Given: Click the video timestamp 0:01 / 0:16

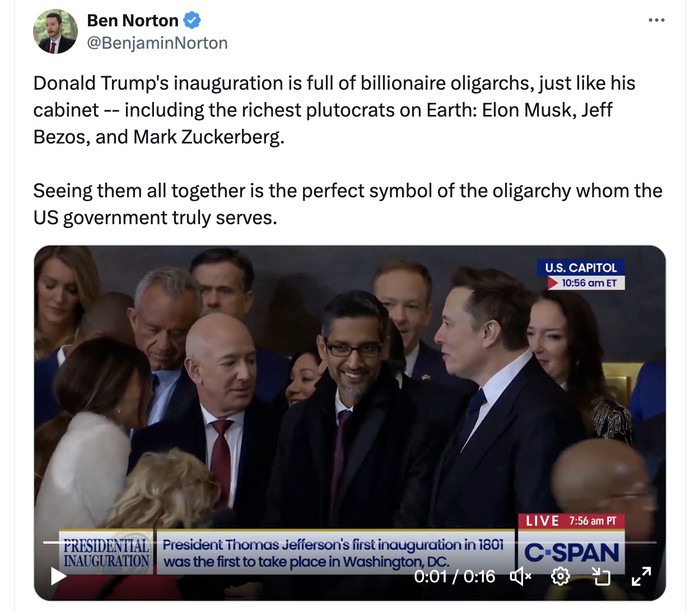Looking at the screenshot, I should (x=454, y=577).
